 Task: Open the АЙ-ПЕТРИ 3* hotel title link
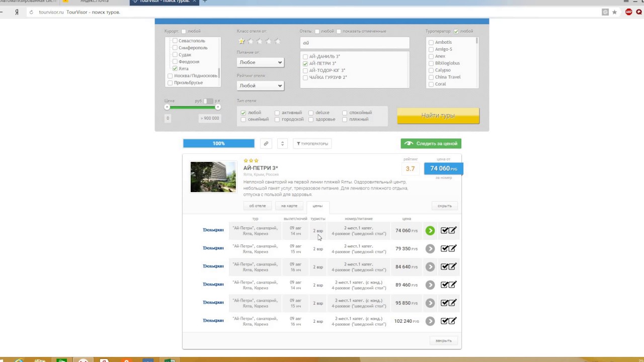(261, 168)
